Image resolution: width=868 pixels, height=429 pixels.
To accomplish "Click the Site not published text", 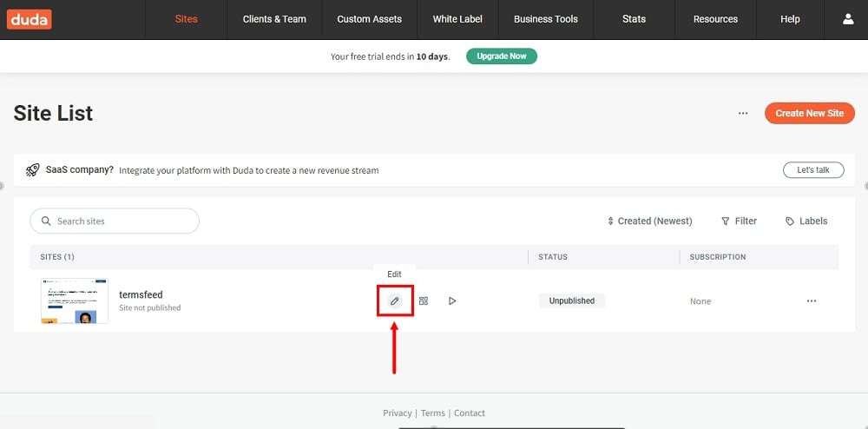I will tap(150, 307).
